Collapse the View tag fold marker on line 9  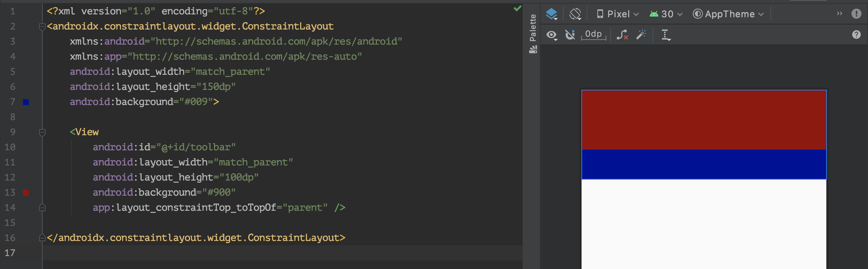click(x=42, y=132)
